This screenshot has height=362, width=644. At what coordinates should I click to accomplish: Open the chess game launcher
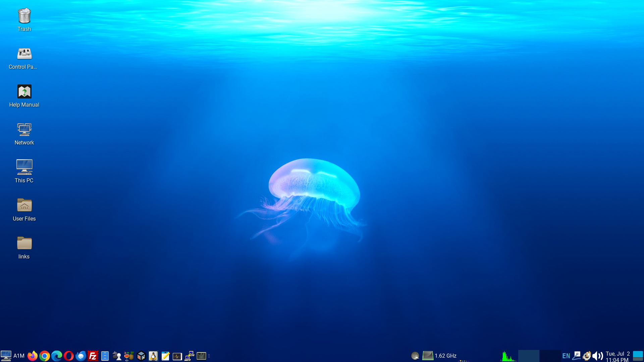click(117, 356)
